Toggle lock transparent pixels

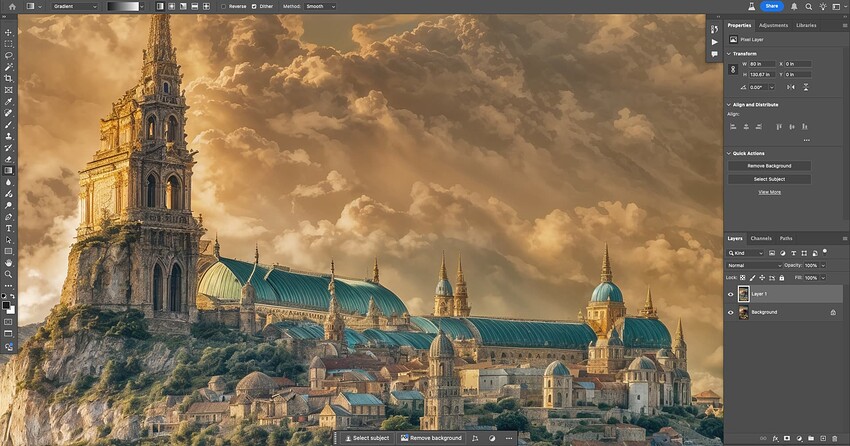tap(743, 278)
